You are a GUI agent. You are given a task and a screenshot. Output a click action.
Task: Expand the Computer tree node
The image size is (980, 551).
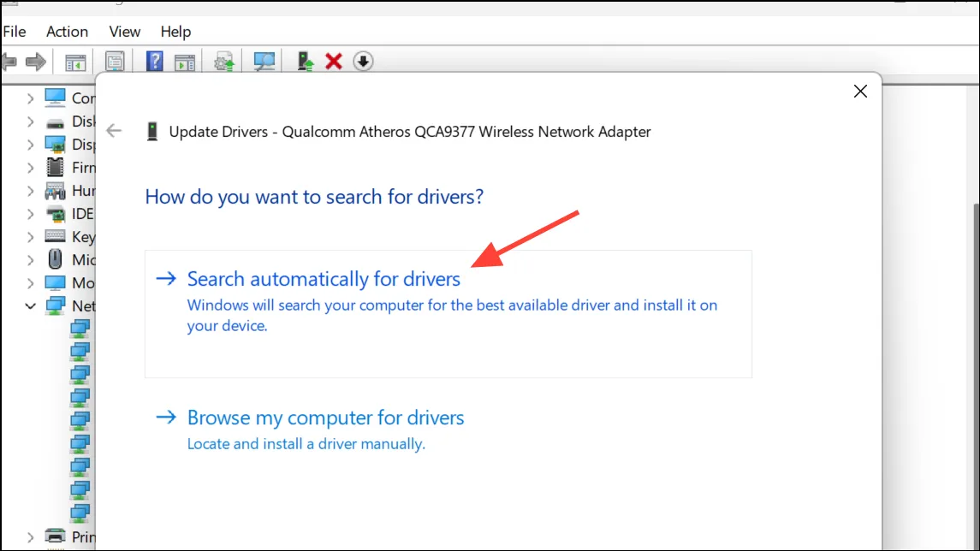[x=30, y=98]
